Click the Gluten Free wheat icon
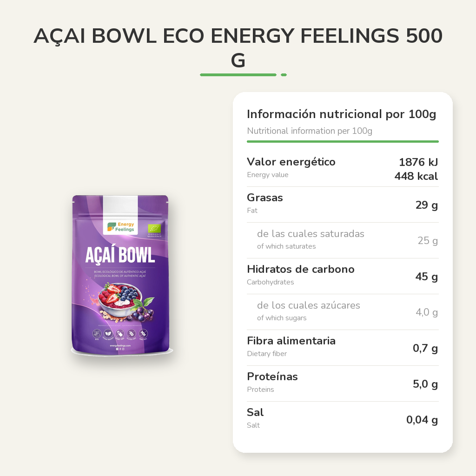 tap(132, 333)
